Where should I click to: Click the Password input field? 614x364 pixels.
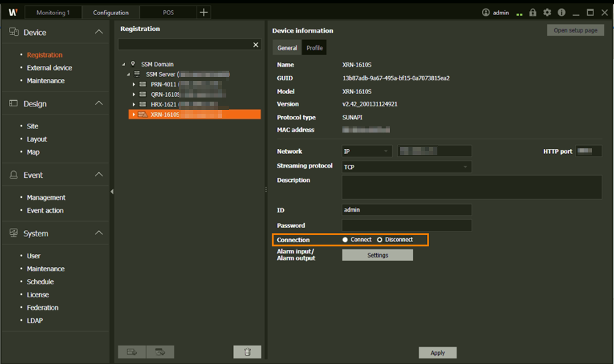[x=406, y=225]
